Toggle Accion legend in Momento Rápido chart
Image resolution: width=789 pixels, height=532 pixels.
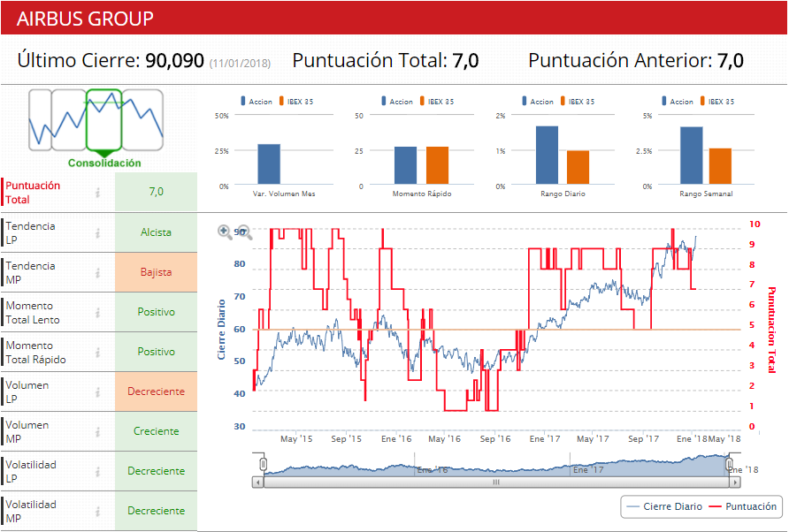397,101
